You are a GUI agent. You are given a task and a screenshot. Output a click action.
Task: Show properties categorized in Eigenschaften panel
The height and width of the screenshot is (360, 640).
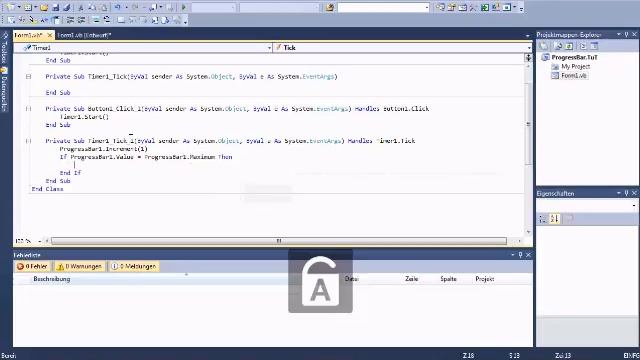pyautogui.click(x=543, y=219)
